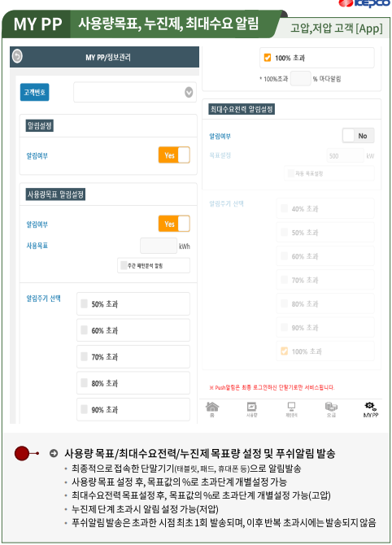Click the red Push알림 notice text
This screenshot has width=392, height=545.
272,387
